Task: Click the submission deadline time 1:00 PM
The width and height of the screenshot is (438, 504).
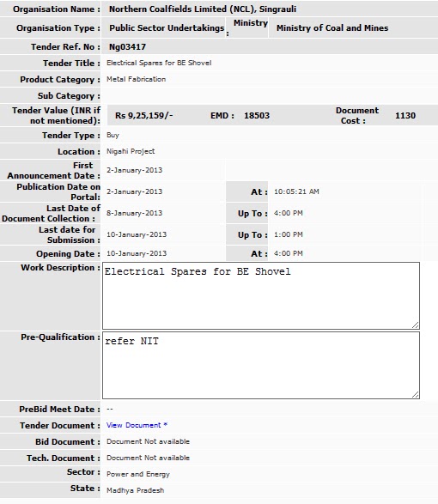Action: 289,234
